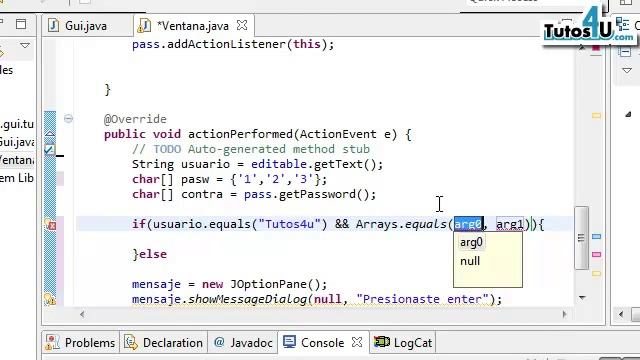
Task: Switch to the Gui.java editor tab
Action: pos(86,26)
